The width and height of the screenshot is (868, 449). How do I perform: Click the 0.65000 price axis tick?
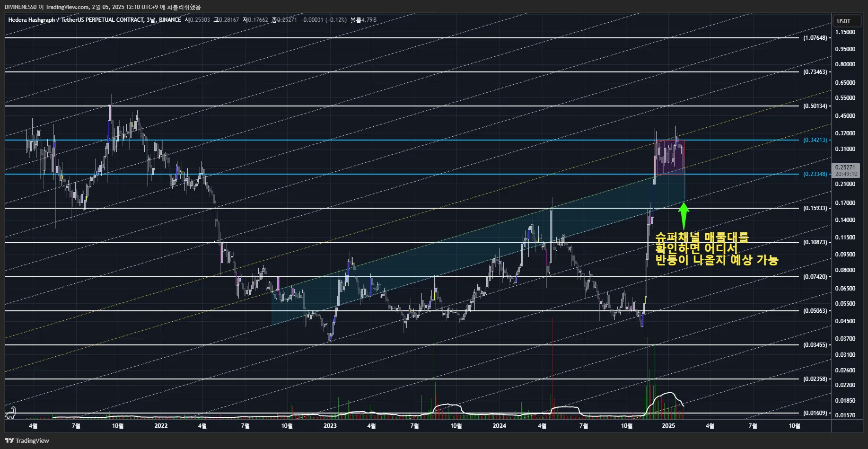(x=845, y=83)
